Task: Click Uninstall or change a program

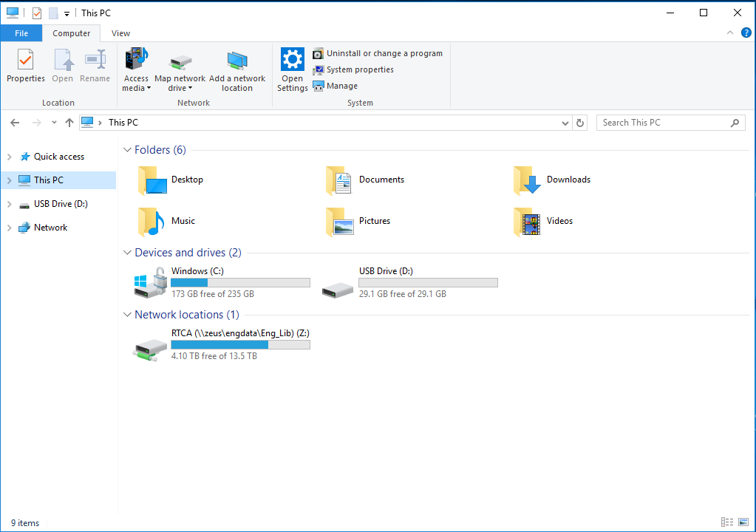Action: [x=378, y=53]
